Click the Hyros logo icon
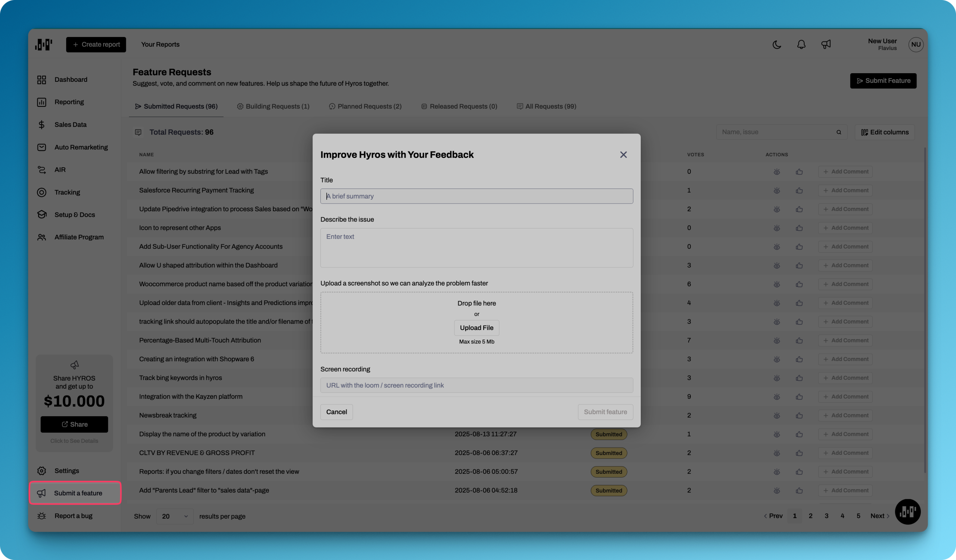Viewport: 956px width, 560px height. click(x=44, y=44)
